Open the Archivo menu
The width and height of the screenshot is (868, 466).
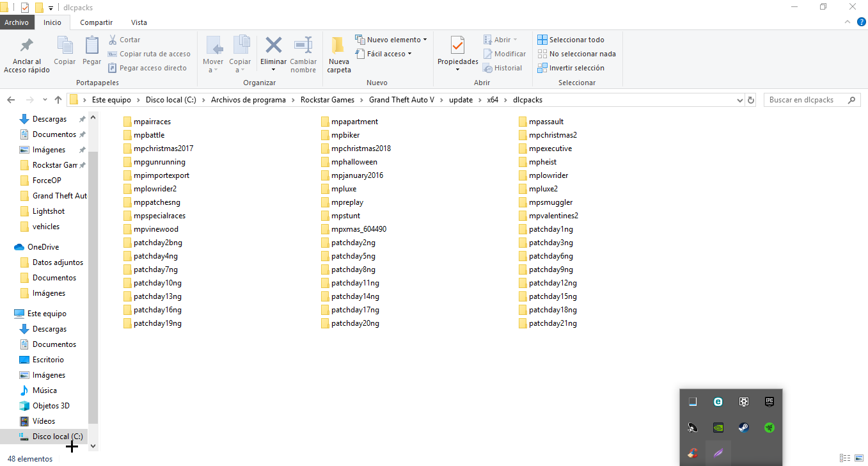(x=17, y=22)
